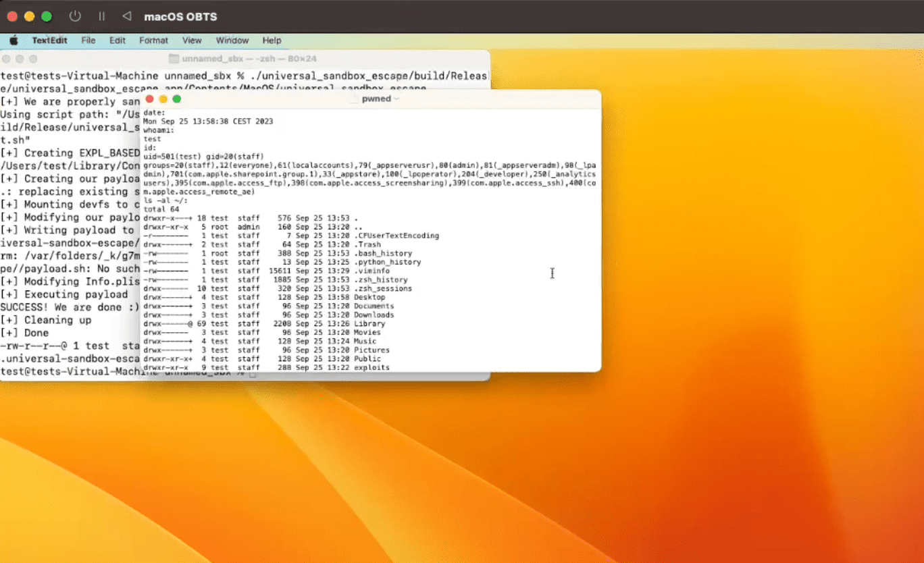Expand the pwned title dropdown chevron
Image resolution: width=924 pixels, height=563 pixels.
(x=396, y=99)
